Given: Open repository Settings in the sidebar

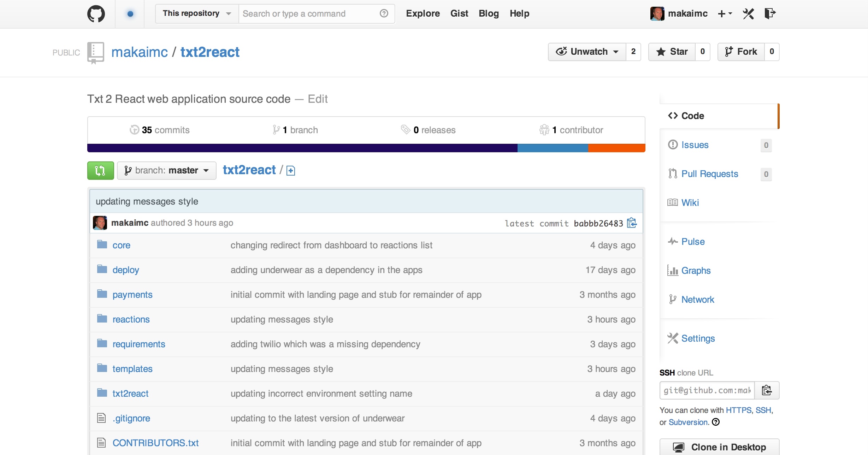Looking at the screenshot, I should [x=698, y=338].
